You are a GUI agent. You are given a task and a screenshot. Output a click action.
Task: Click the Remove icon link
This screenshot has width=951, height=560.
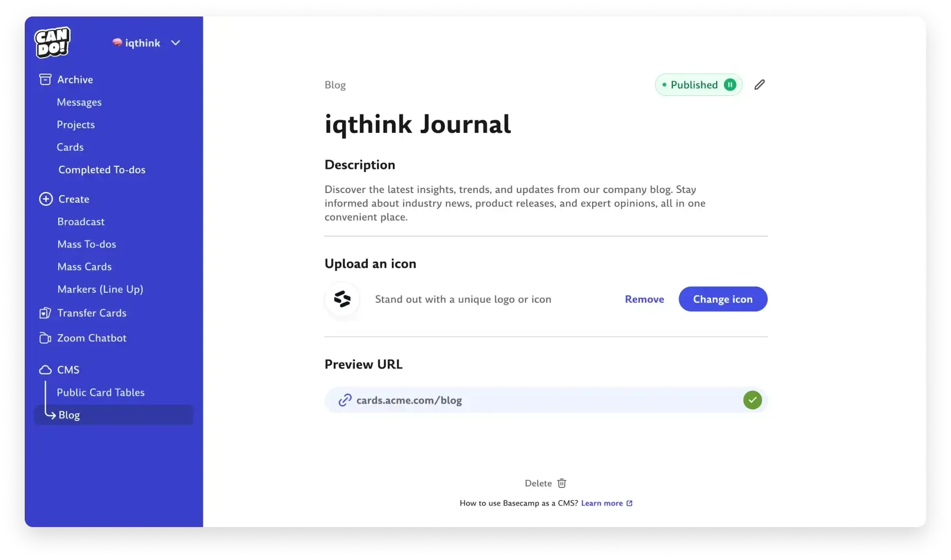(644, 299)
